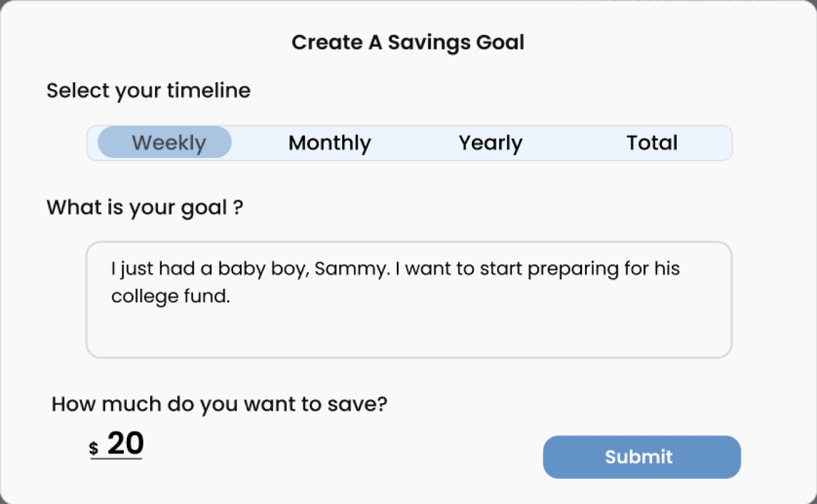Image resolution: width=817 pixels, height=504 pixels.
Task: Place cursor at start of I just had
Action: coord(112,269)
